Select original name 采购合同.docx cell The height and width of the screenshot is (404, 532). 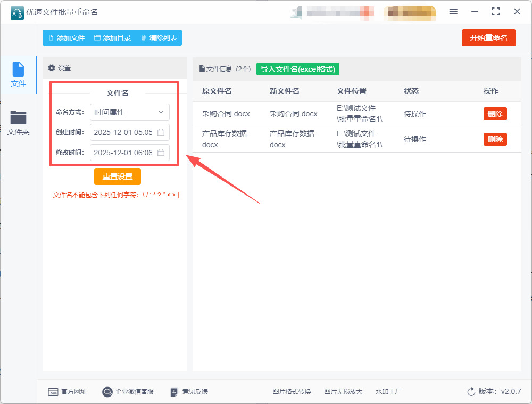tap(226, 114)
